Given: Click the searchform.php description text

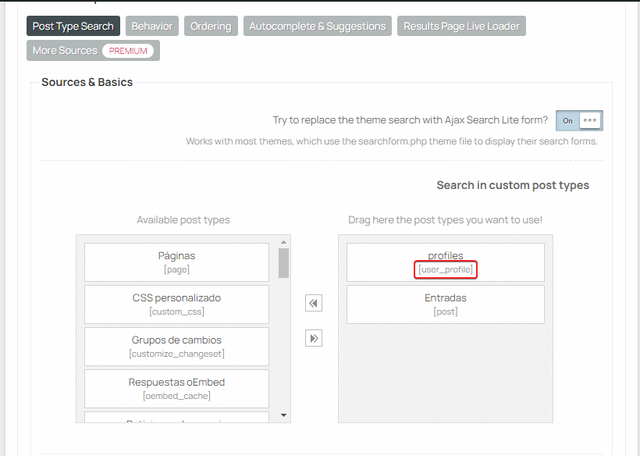Looking at the screenshot, I should [x=391, y=141].
